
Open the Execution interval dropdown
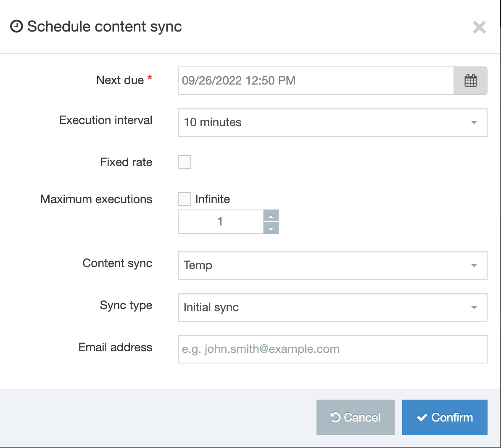[332, 122]
